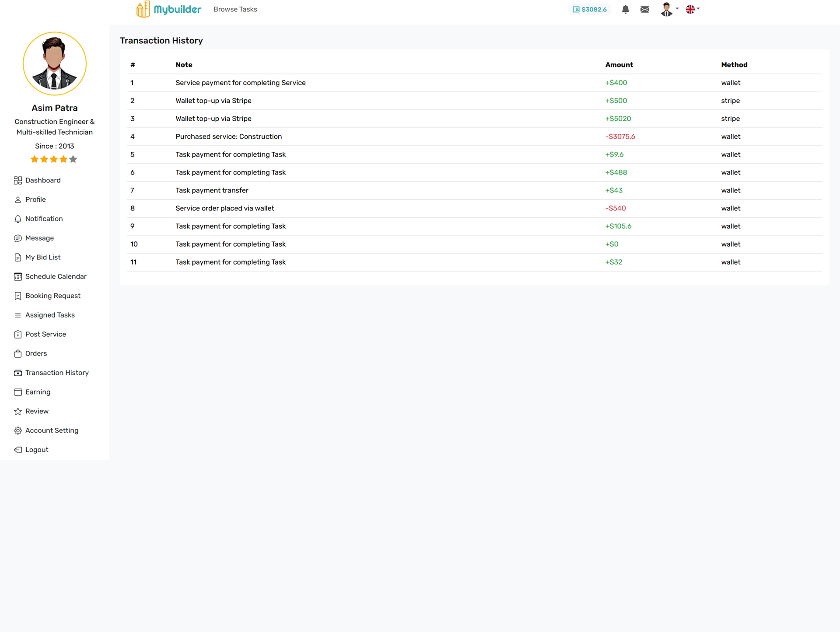Click the Review star icon in sidebar
This screenshot has height=632, width=840.
click(x=17, y=411)
